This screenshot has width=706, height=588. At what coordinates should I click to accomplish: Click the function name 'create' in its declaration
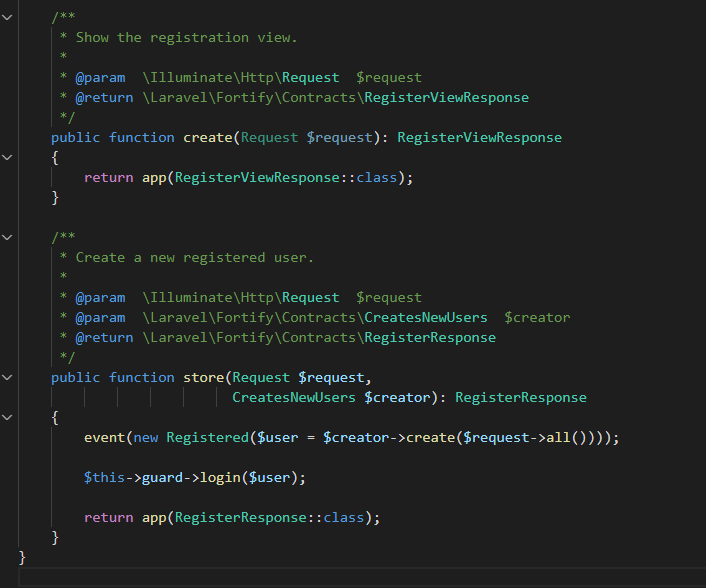point(208,137)
